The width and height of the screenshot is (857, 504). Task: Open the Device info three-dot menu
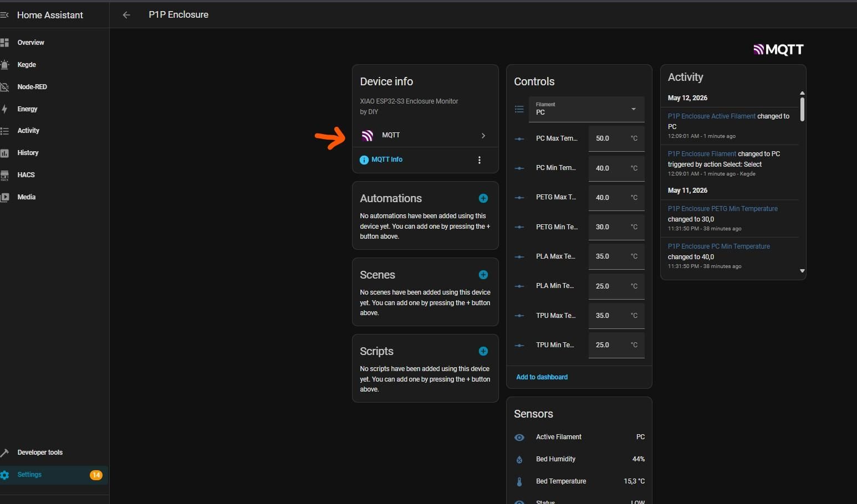coord(479,160)
